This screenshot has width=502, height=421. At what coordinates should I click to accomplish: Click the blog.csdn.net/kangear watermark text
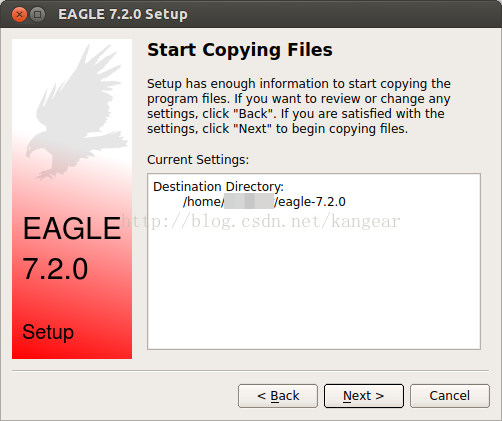point(261,221)
